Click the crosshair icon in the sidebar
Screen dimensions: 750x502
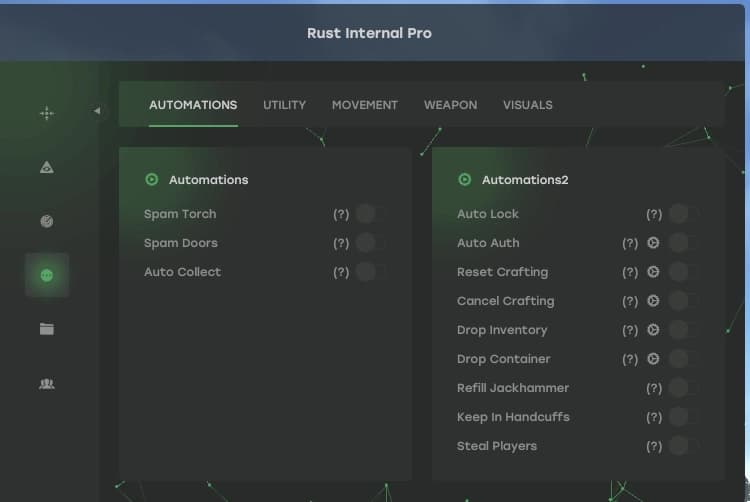[47, 114]
